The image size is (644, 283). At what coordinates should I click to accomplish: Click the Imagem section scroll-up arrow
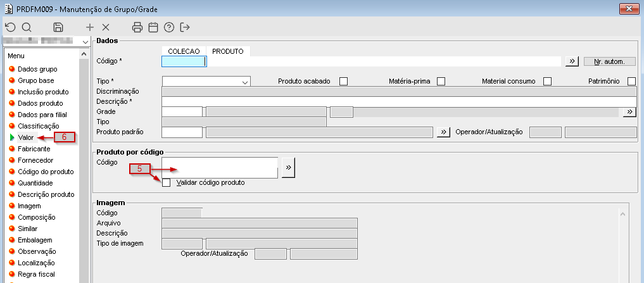tap(622, 215)
